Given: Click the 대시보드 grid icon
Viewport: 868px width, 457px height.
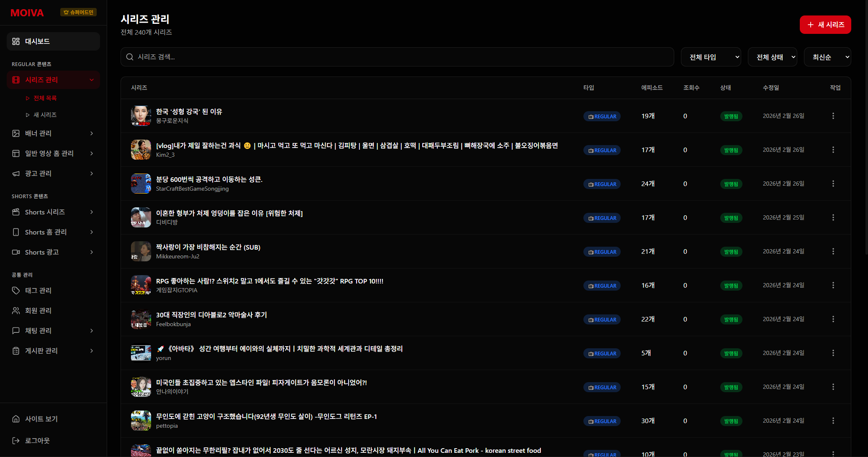Looking at the screenshot, I should 16,41.
